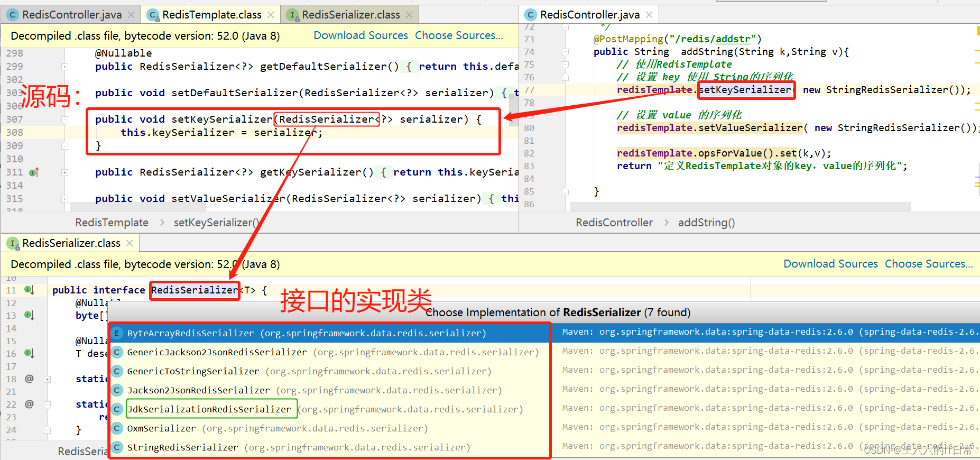Click class icon of StringRedisSerializer

(117, 447)
